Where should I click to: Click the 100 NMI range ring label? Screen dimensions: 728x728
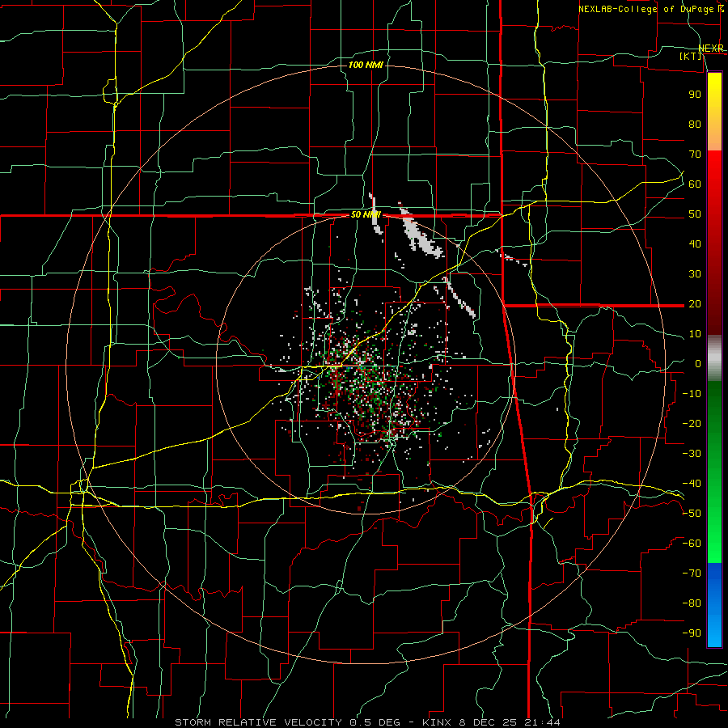(x=366, y=65)
